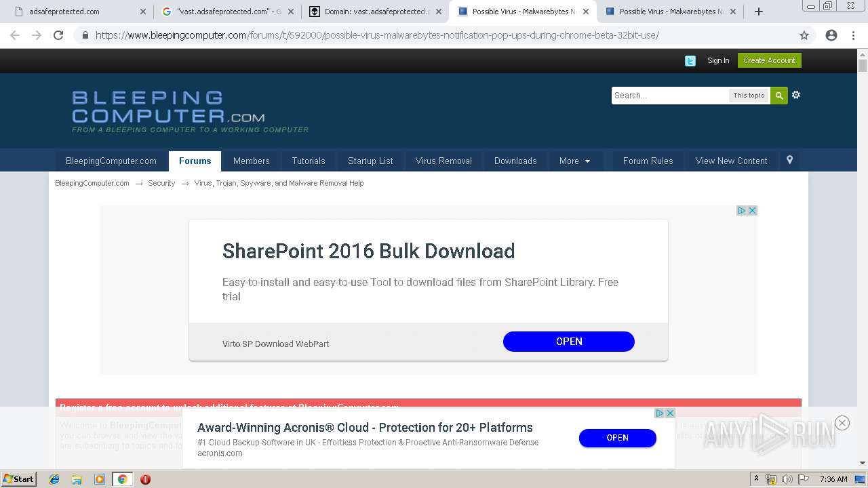Click AdChoices icon on Acronis ad
The width and height of the screenshot is (868, 488).
coord(660,413)
